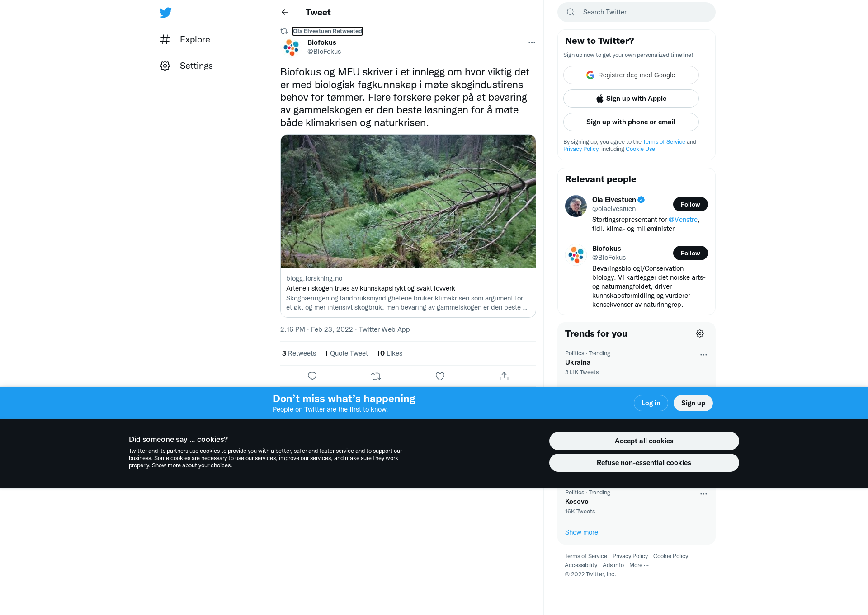Like the tweet with heart icon
This screenshot has width=868, height=615.
coord(440,376)
